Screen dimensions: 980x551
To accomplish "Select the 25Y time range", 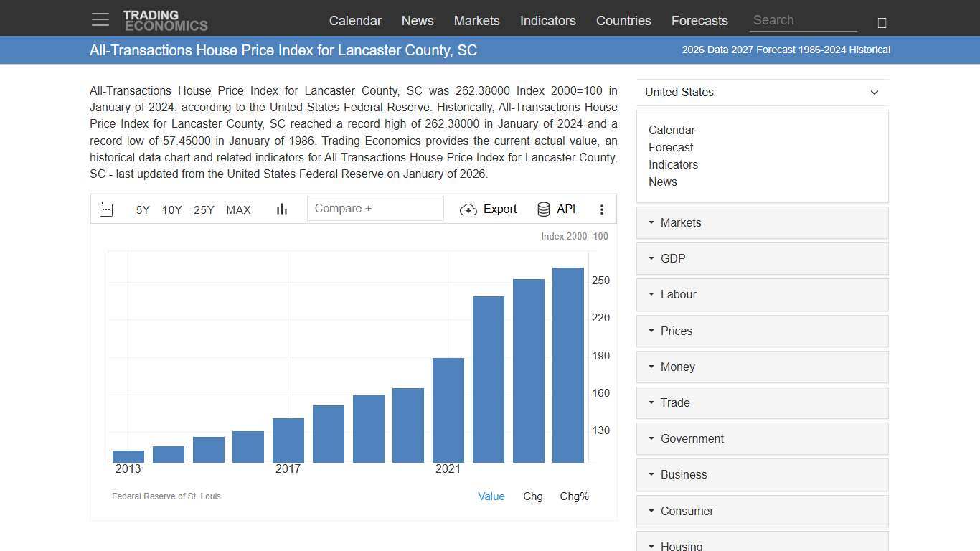I will pyautogui.click(x=204, y=209).
